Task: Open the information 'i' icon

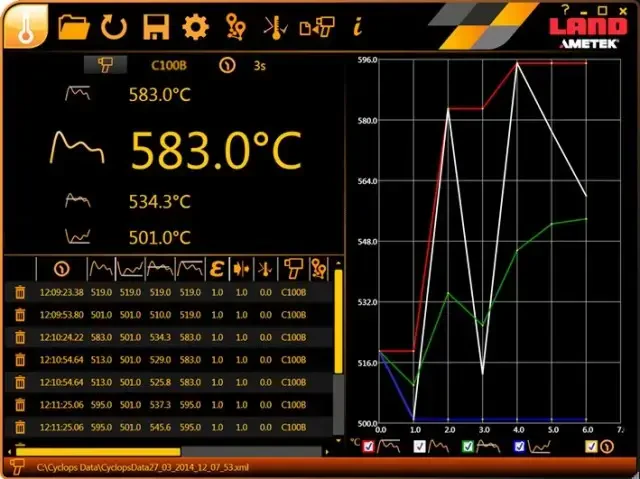Action: click(x=356, y=26)
